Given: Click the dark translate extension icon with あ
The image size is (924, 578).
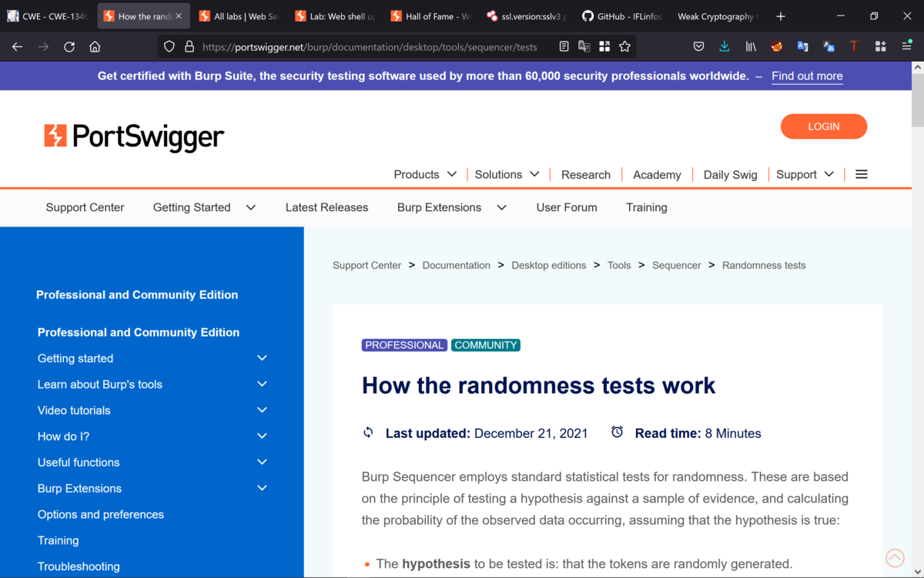Looking at the screenshot, I should 829,46.
